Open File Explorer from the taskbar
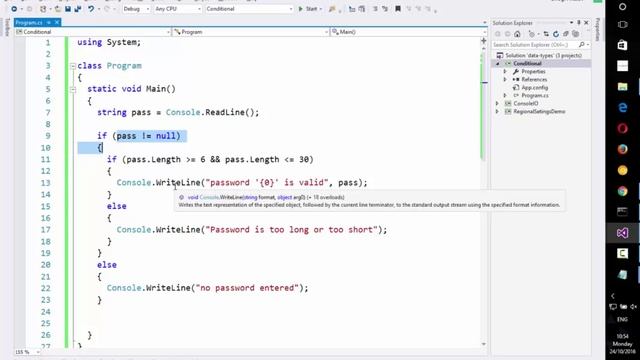 click(622, 87)
